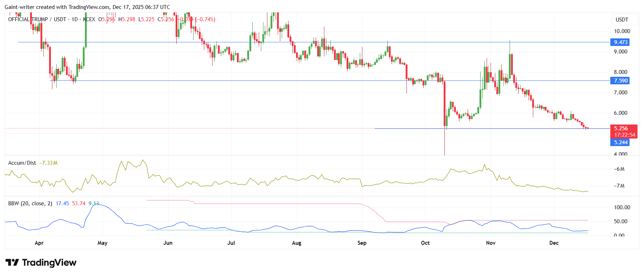The width and height of the screenshot is (644, 276).
Task: Click the Sep label on time axis
Action: click(x=362, y=243)
